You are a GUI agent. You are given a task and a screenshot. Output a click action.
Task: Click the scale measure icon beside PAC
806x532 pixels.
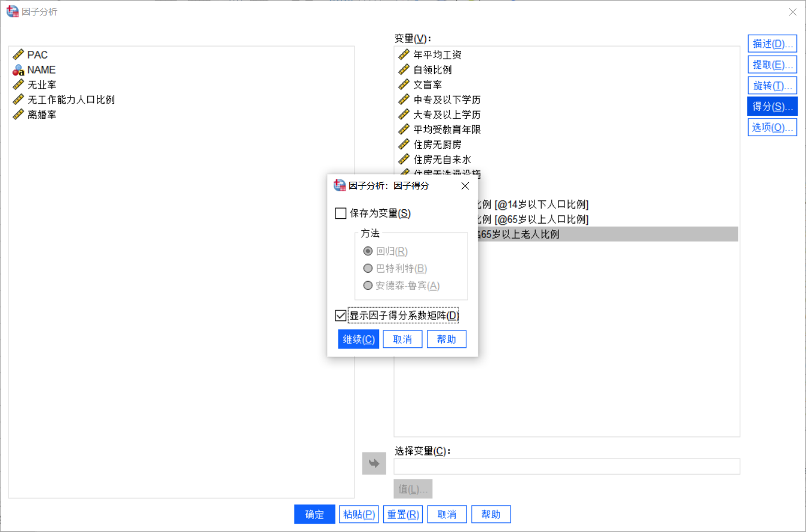click(x=17, y=54)
